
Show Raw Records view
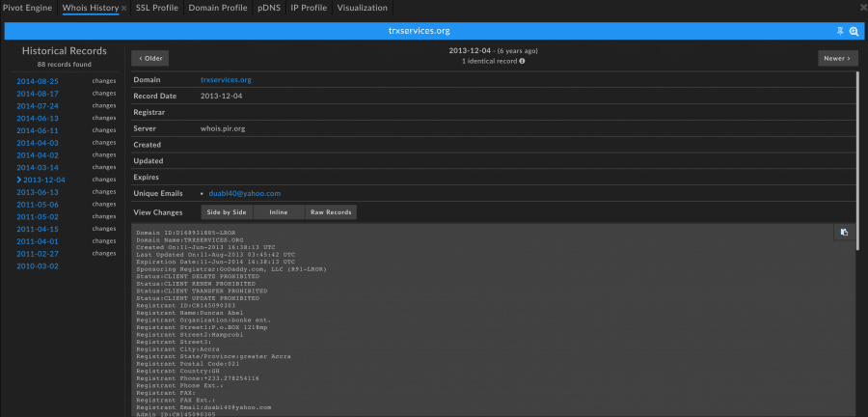[331, 212]
